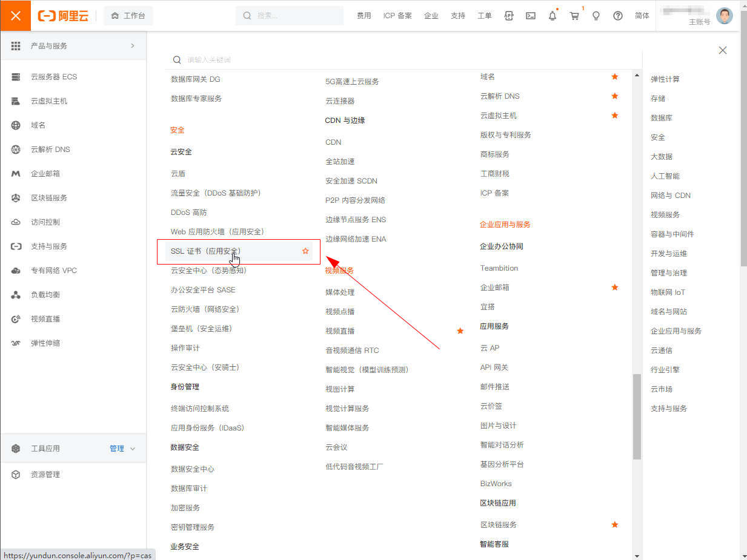Jump to 云市场 category
The width and height of the screenshot is (747, 560).
coord(662,389)
